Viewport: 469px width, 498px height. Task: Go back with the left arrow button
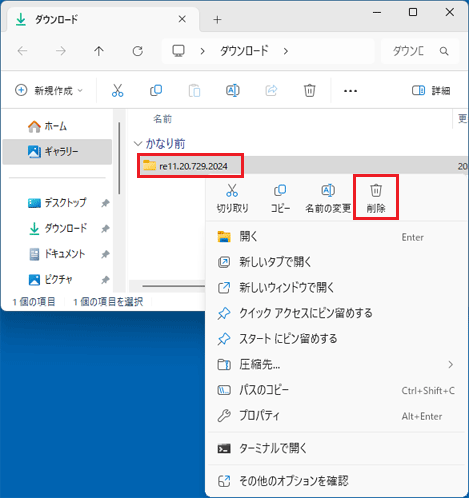click(22, 51)
